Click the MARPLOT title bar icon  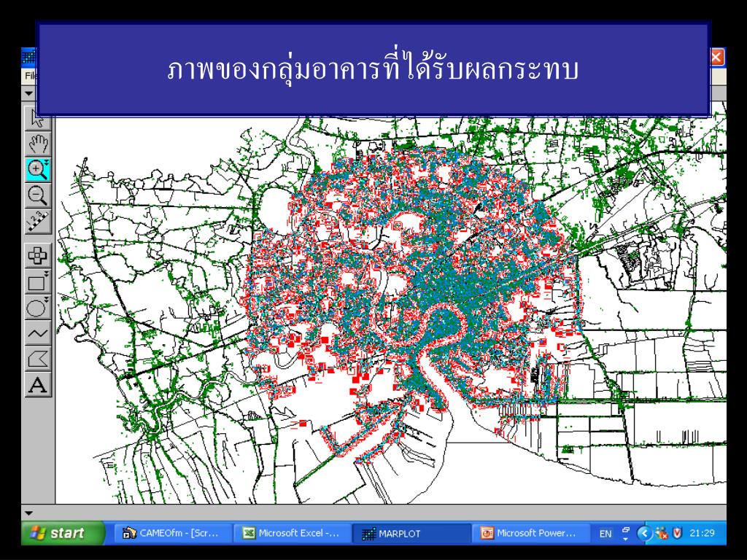pos(29,58)
